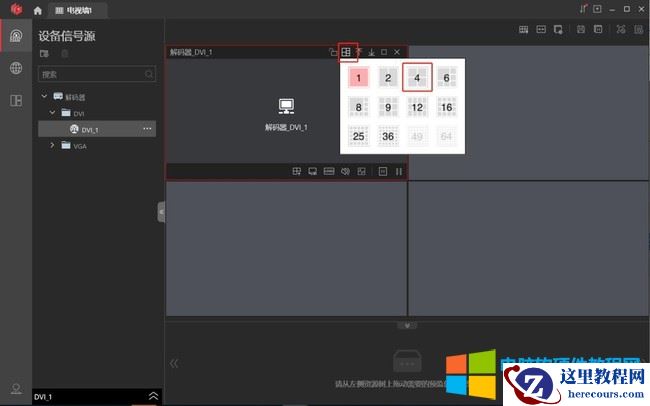The height and width of the screenshot is (406, 650).
Task: Click the last icon in top toolbar
Action: 638,29
